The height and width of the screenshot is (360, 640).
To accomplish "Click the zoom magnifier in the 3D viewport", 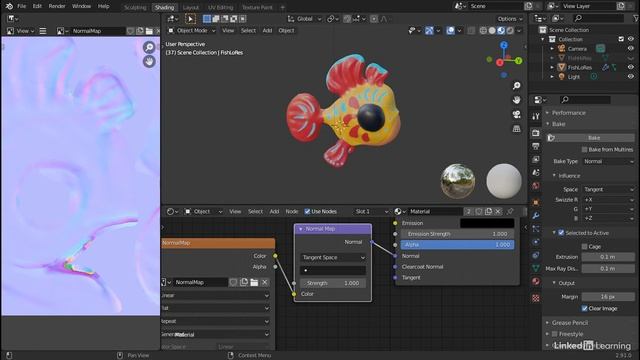I will [x=516, y=85].
